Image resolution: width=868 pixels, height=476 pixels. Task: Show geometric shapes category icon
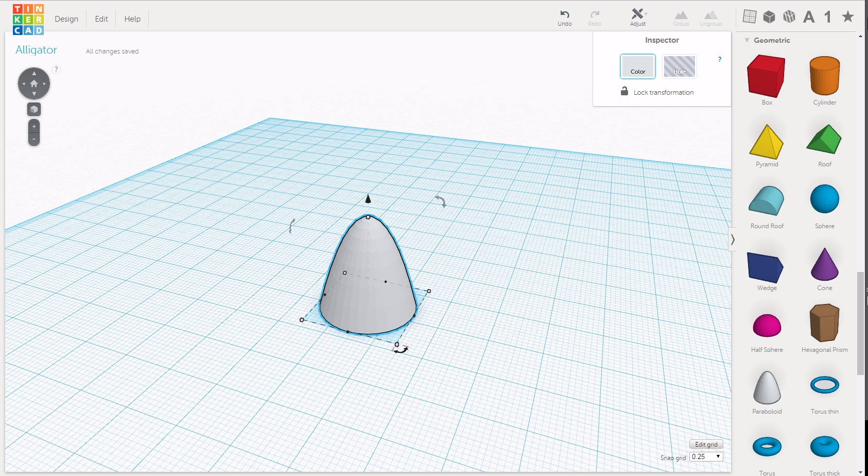[769, 16]
